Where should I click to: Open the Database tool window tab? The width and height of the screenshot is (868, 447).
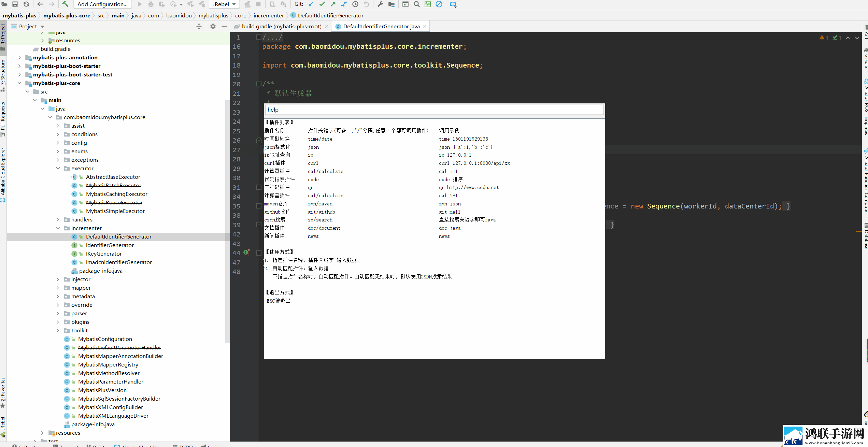pos(865,236)
